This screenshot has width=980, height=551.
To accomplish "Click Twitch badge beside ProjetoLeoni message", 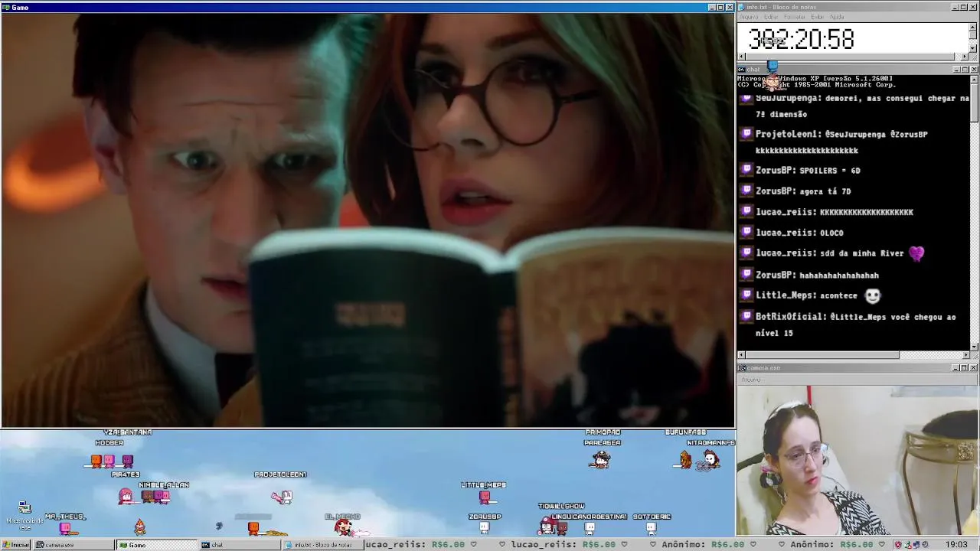I will [746, 134].
